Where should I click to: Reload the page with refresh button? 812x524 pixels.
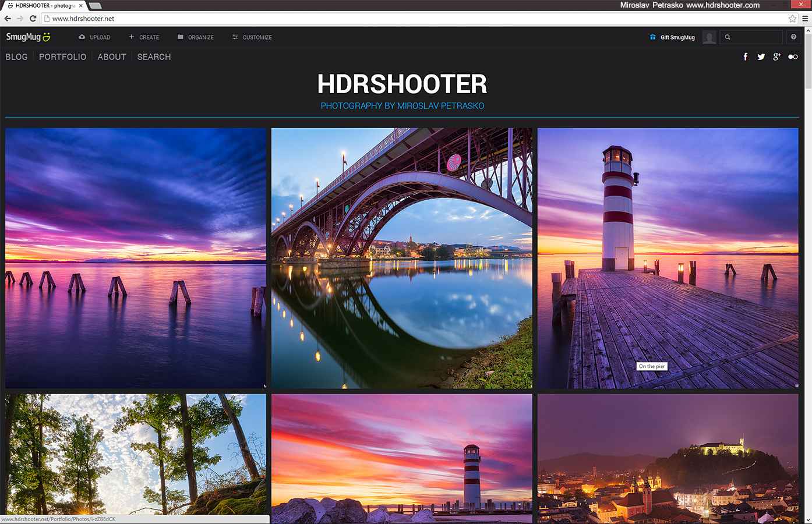click(33, 19)
